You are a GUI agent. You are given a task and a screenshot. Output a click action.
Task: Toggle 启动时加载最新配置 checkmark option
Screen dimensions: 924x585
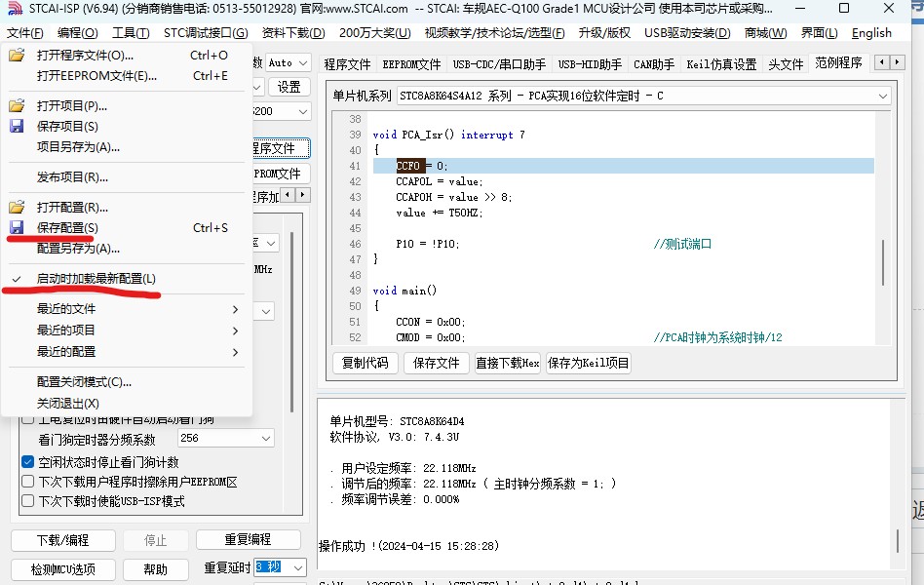tap(96, 279)
